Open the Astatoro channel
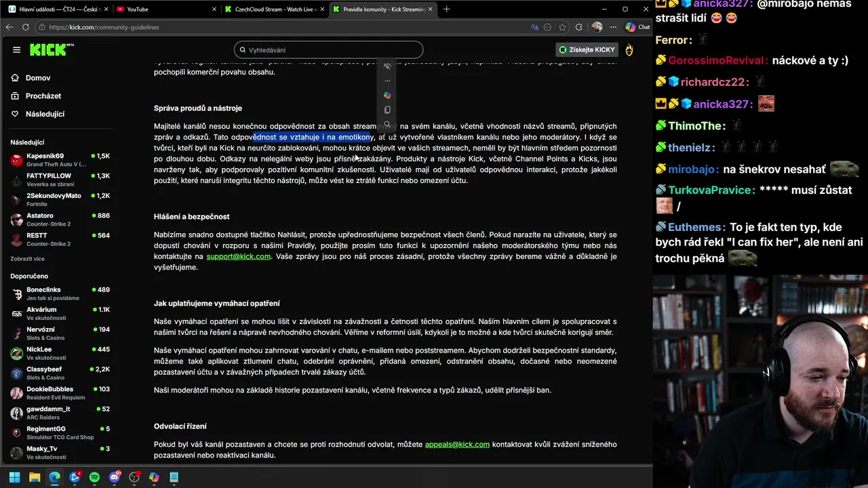868x488 pixels. click(x=60, y=220)
